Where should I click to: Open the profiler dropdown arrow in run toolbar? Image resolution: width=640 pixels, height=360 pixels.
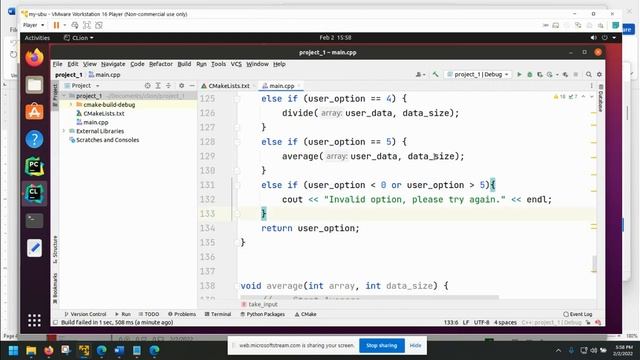point(557,75)
